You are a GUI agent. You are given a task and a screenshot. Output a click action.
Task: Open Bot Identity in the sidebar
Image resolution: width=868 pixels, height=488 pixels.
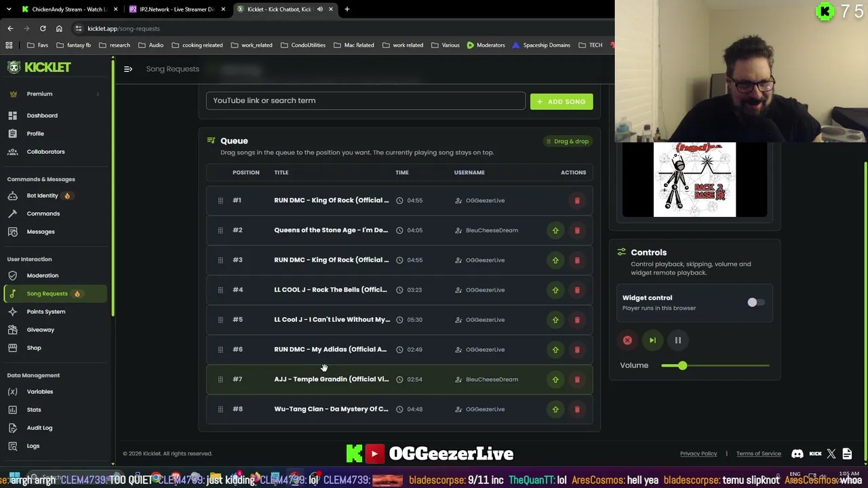point(42,196)
